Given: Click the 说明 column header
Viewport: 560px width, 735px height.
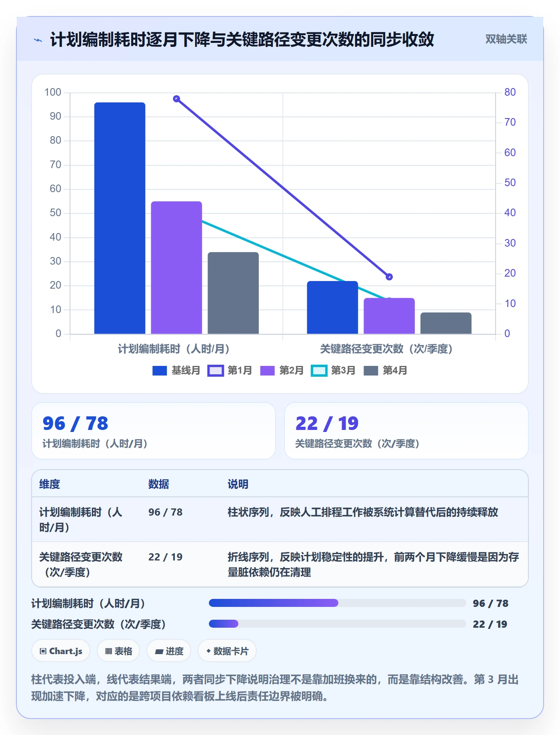Looking at the screenshot, I should (238, 484).
